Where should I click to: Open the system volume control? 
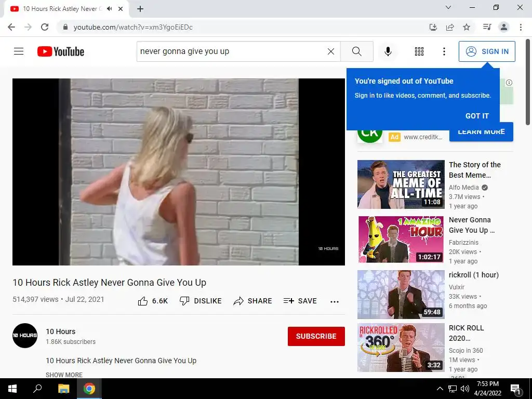click(x=465, y=389)
